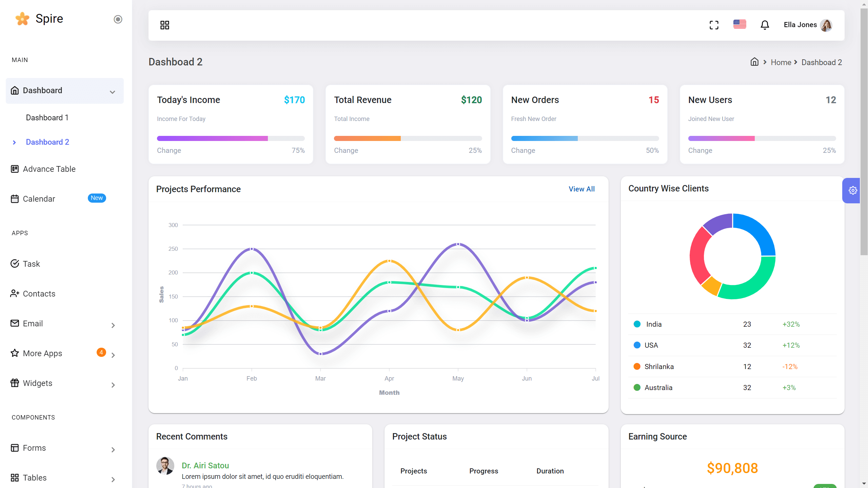Expand the Email submenu
Viewport: 868px width, 488px height.
coord(113,325)
